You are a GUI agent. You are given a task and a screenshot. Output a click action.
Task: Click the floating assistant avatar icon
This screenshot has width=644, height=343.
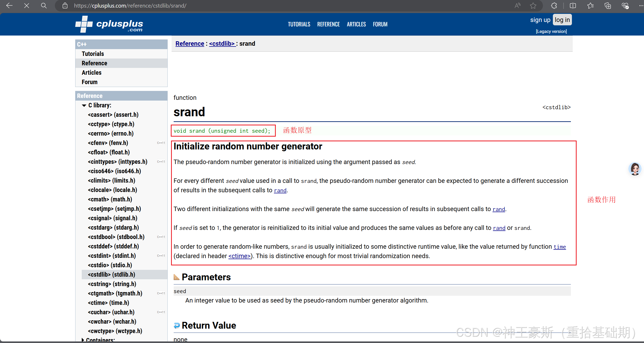pyautogui.click(x=635, y=169)
